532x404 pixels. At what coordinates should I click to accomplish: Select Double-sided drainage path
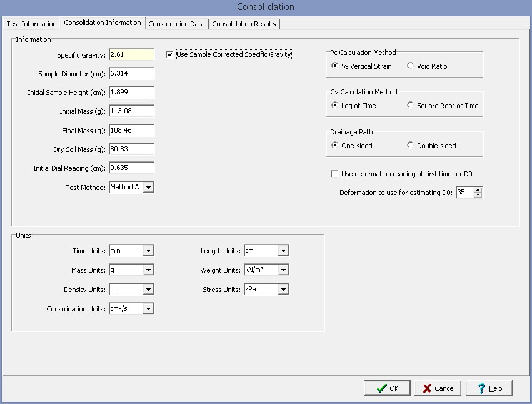click(411, 146)
